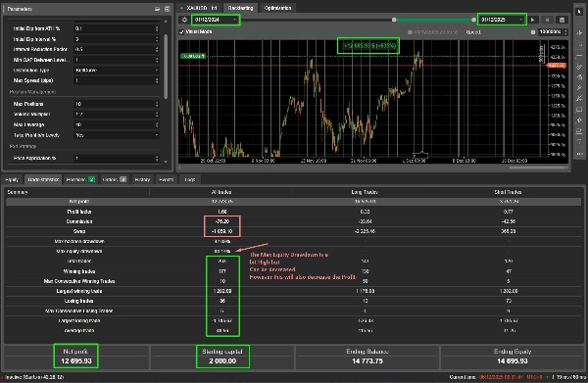Click the Ending Equity value 14 695.93

(x=513, y=360)
